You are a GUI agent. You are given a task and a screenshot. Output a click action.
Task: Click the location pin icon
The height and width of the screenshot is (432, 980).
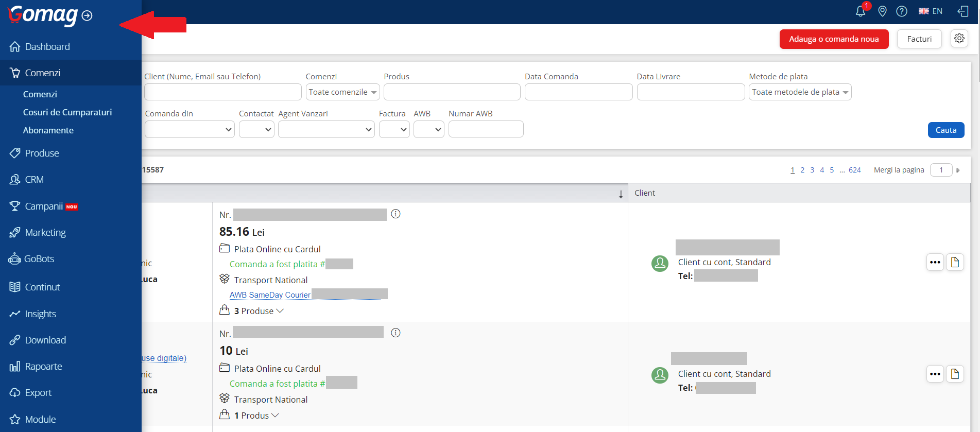pyautogui.click(x=882, y=11)
